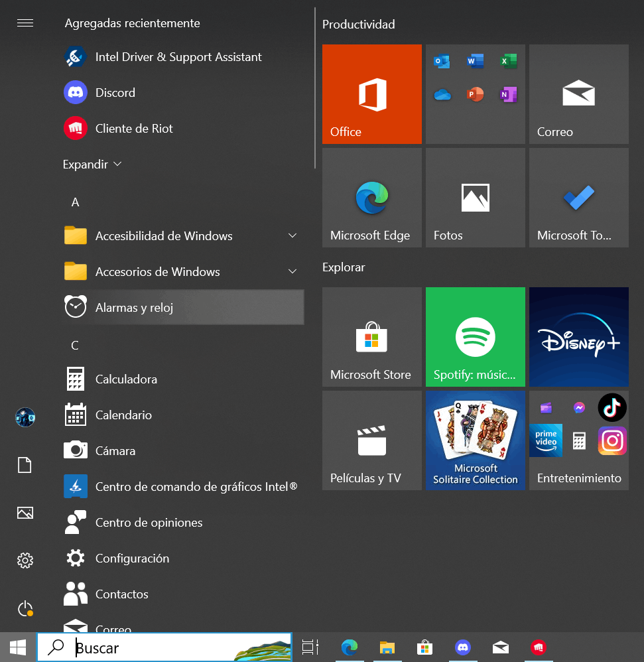
Task: Click the letter A section header
Action: coord(75,202)
